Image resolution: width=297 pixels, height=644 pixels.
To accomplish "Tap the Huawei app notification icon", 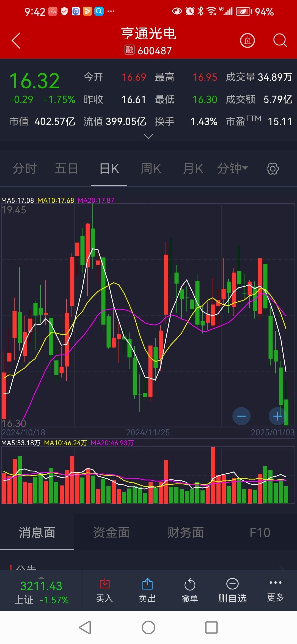I will point(53,11).
